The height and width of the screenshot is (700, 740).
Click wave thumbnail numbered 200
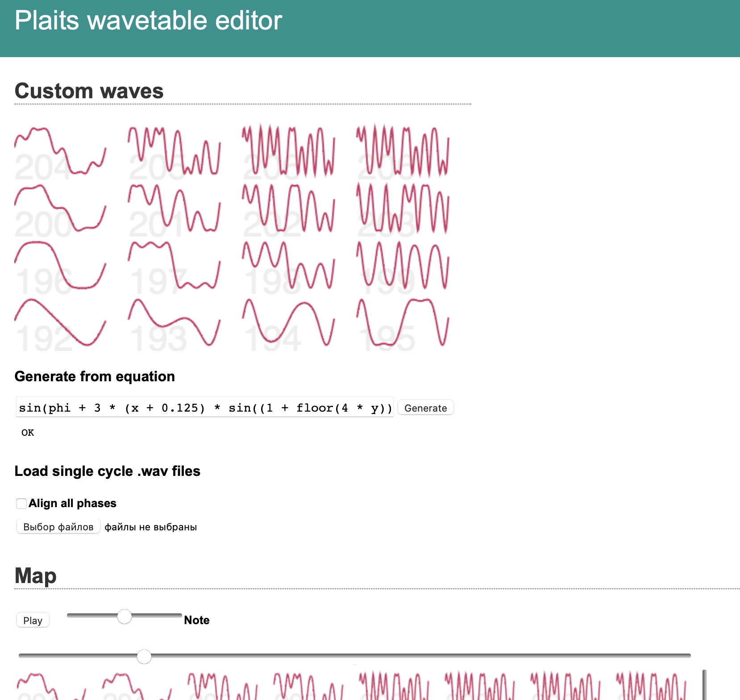tap(60, 209)
